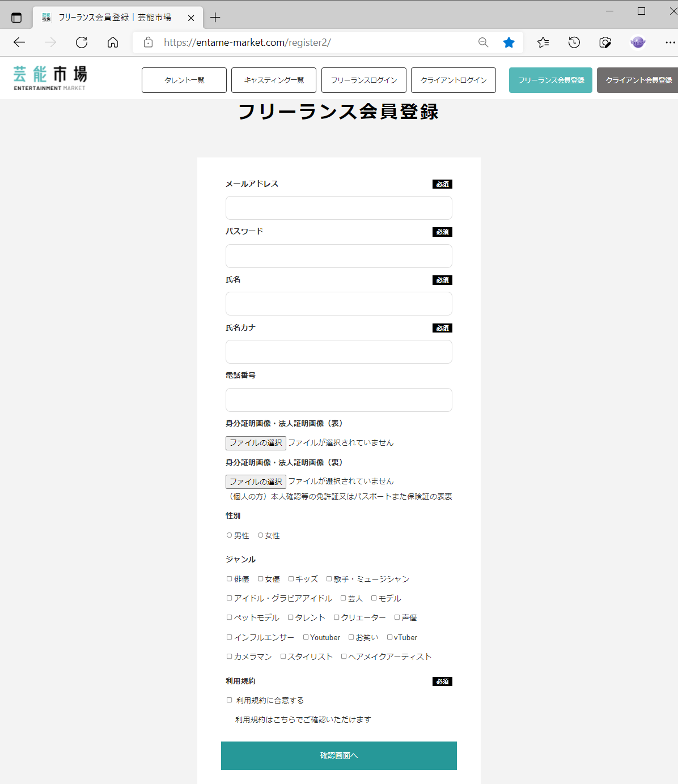Click the 芸能市場 Entertainment Market logo
The height and width of the screenshot is (784, 678).
50,78
